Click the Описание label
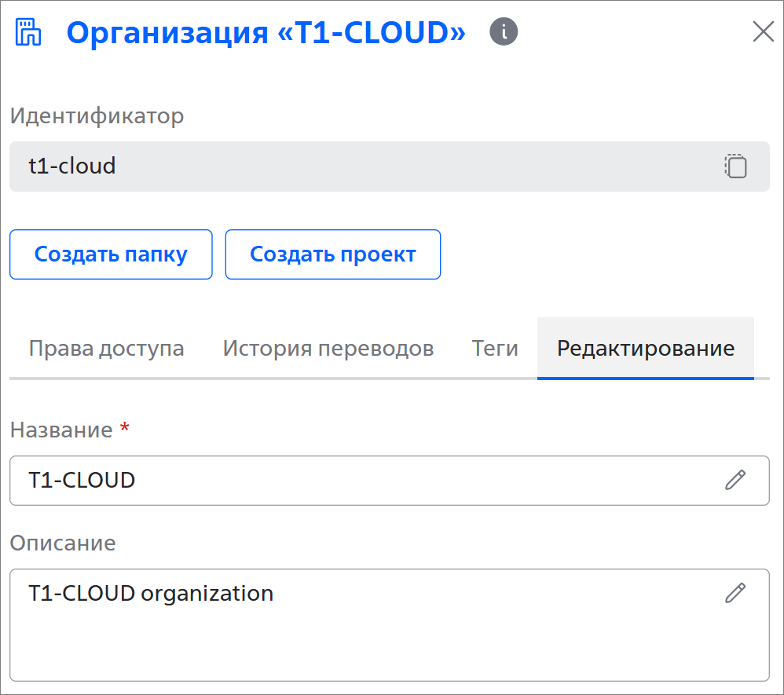The height and width of the screenshot is (695, 784). pyautogui.click(x=63, y=543)
